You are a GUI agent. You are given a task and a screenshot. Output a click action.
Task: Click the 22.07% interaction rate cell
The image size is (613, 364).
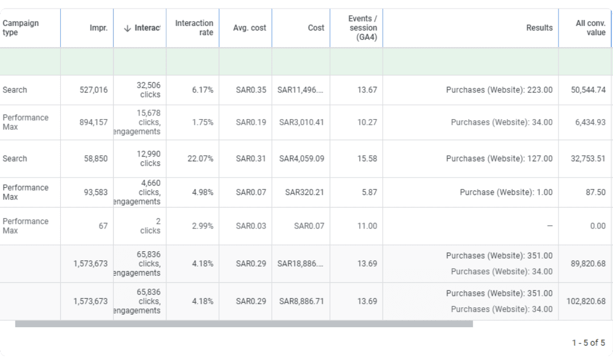click(x=200, y=159)
